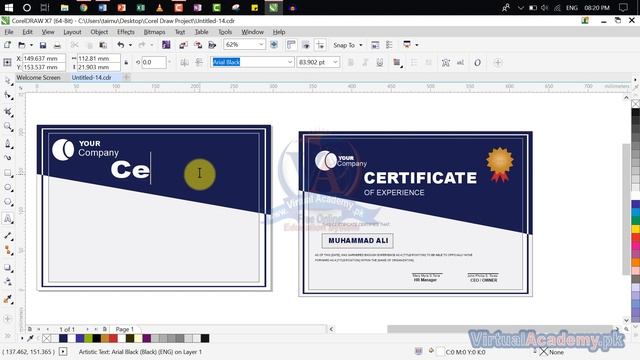Toggle the Mirror vertically button
This screenshot has width=640, height=360.
point(199,62)
